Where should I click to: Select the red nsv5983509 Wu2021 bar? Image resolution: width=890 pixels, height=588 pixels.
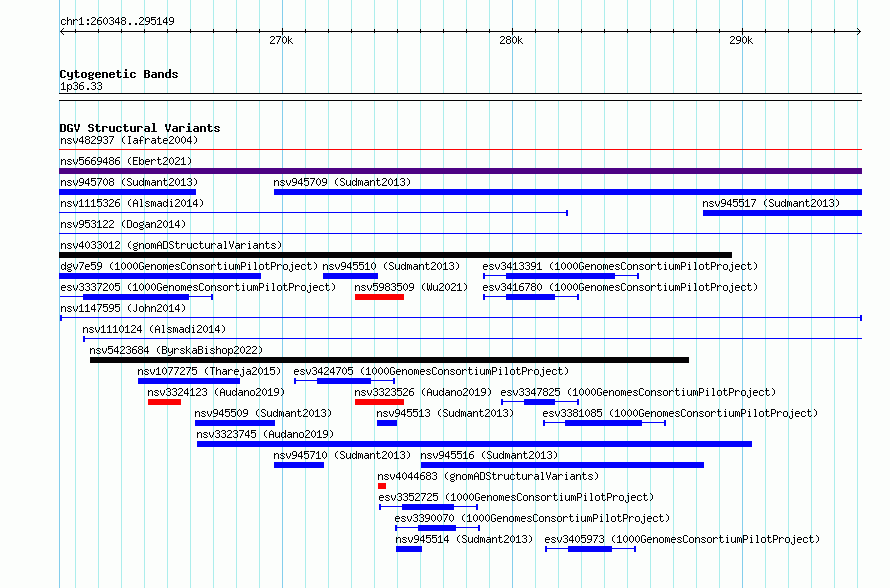tap(379, 297)
